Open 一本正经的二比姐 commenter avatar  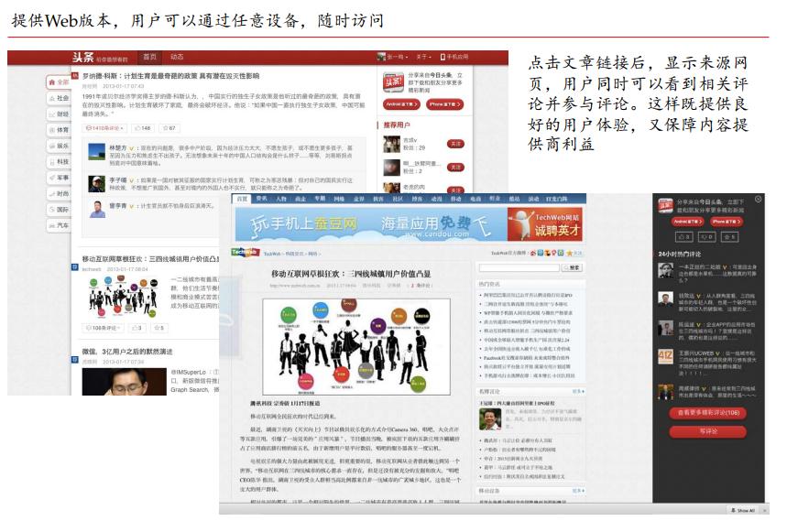(x=666, y=271)
